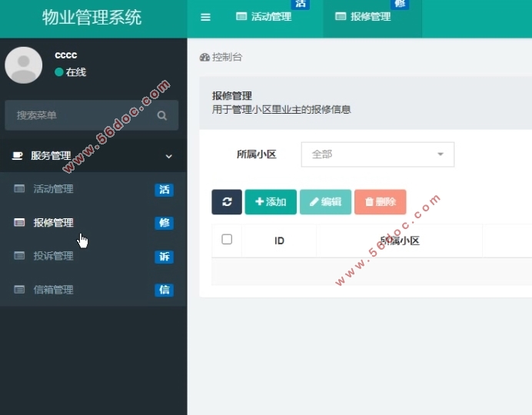Image resolution: width=532 pixels, height=415 pixels.
Task: Open 活动管理 in the sidebar
Action: tap(93, 189)
